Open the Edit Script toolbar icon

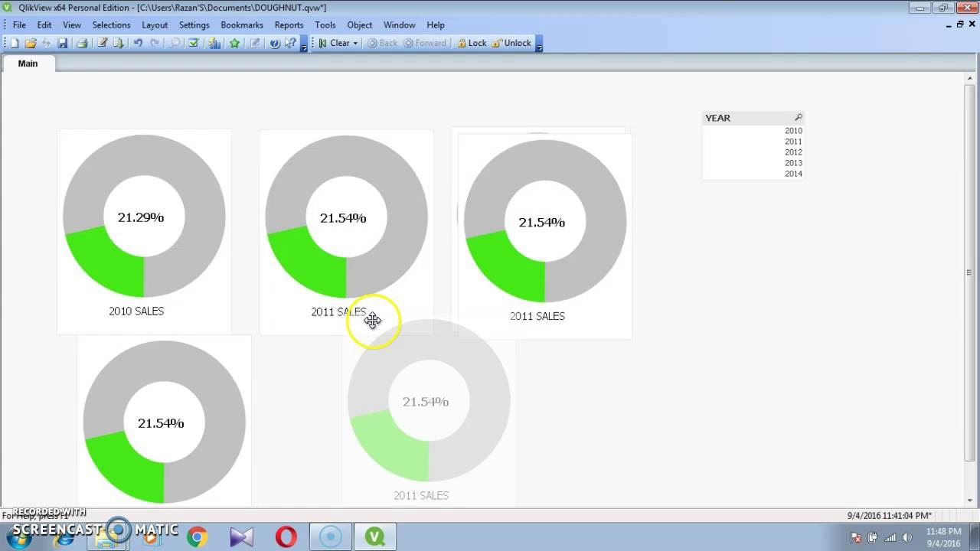102,44
